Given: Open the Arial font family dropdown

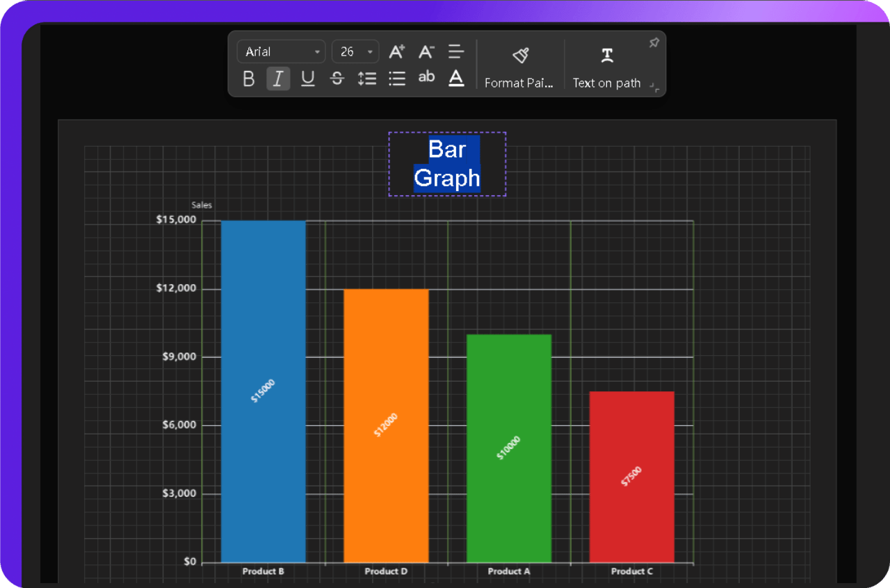Looking at the screenshot, I should [281, 51].
